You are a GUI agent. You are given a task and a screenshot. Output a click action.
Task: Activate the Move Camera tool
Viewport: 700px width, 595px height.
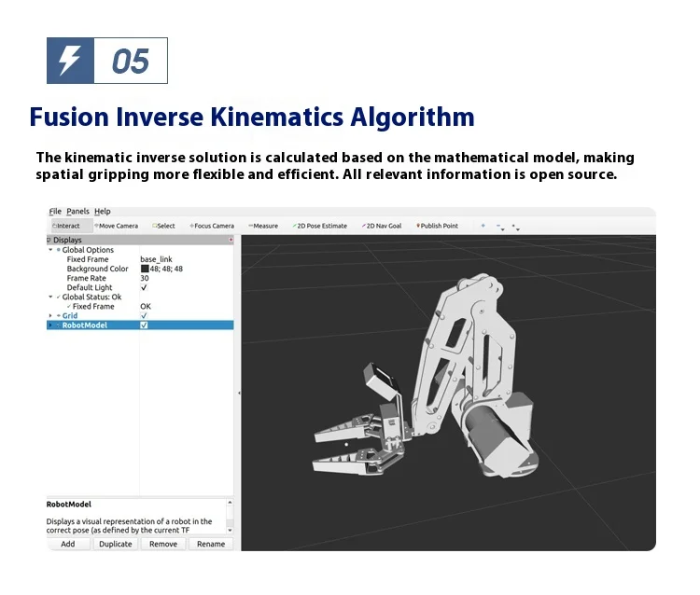[x=116, y=226]
